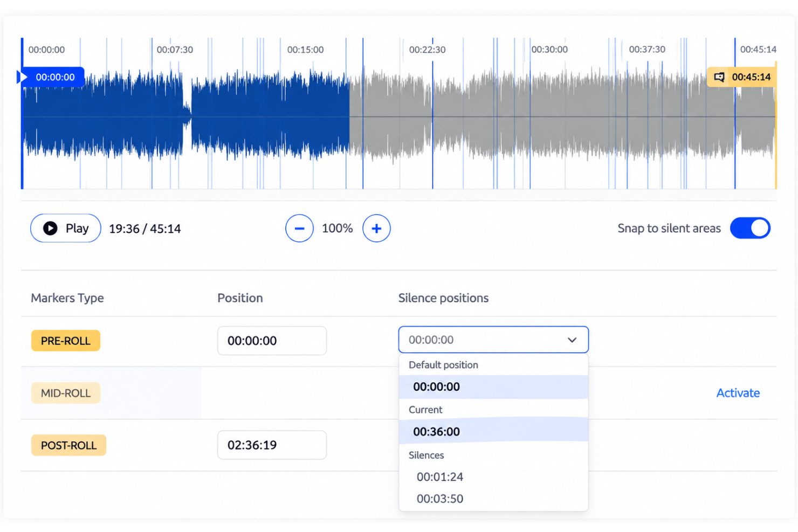Select the Default position 00:00:00 option
This screenshot has width=798, height=532.
coord(493,386)
